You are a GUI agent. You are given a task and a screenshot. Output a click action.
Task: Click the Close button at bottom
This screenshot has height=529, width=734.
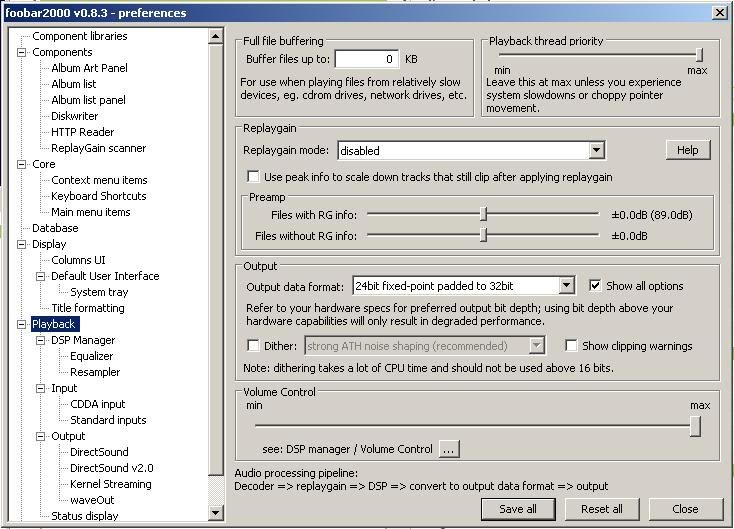click(x=685, y=509)
